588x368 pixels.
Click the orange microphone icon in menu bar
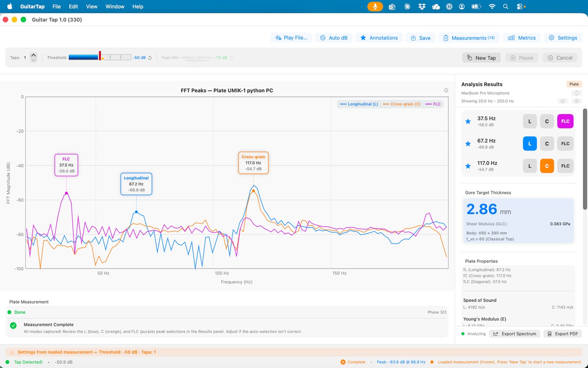coord(375,6)
